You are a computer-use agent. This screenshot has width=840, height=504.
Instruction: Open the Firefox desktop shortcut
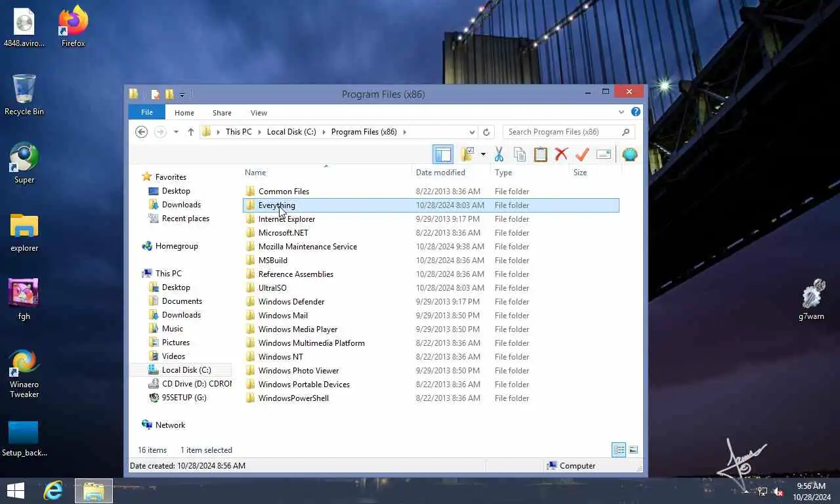[73, 27]
